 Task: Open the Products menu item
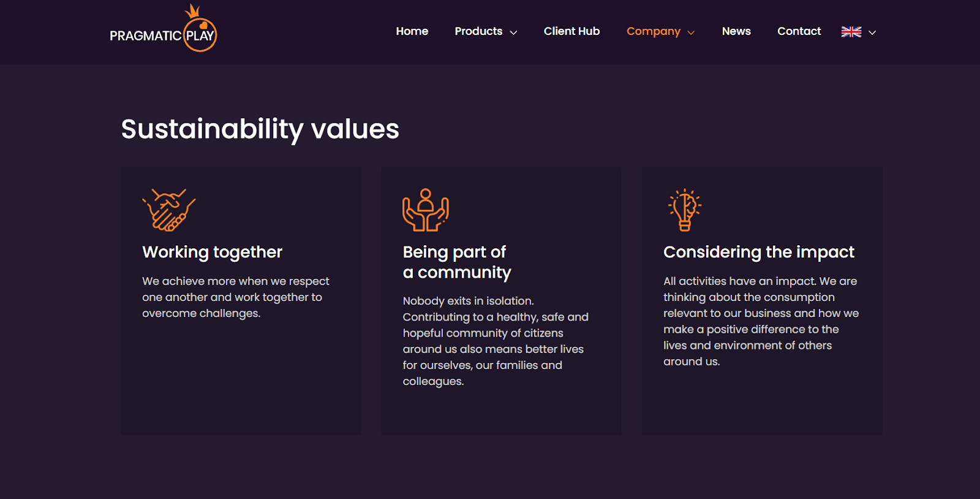478,31
